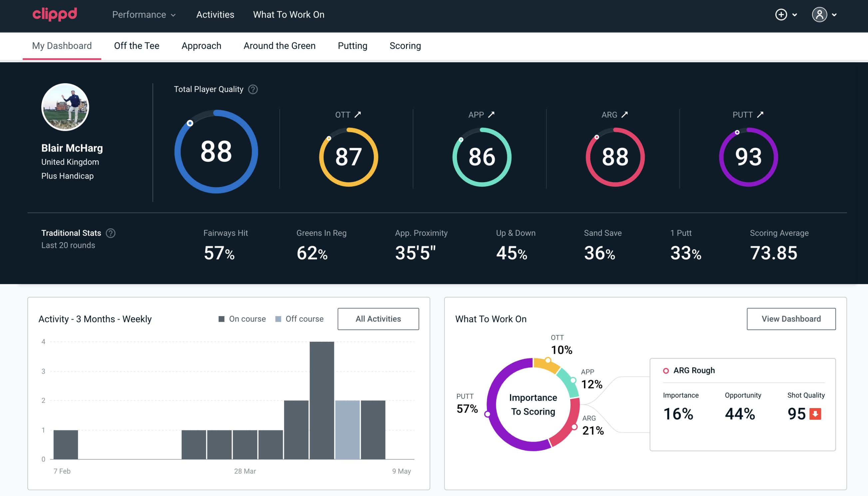Click What To Work On navigation link
868x496 pixels.
pyautogui.click(x=288, y=15)
